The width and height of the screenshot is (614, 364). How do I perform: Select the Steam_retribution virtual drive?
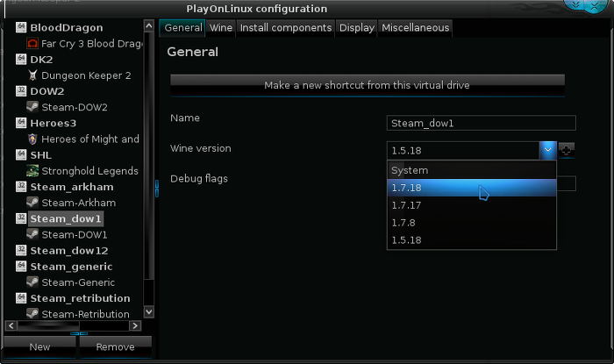tap(81, 298)
